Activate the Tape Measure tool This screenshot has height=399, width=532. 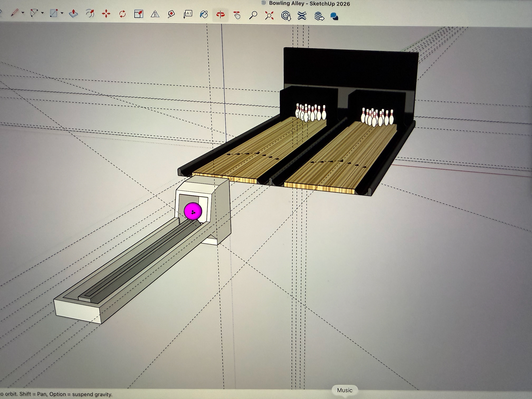[x=171, y=14]
